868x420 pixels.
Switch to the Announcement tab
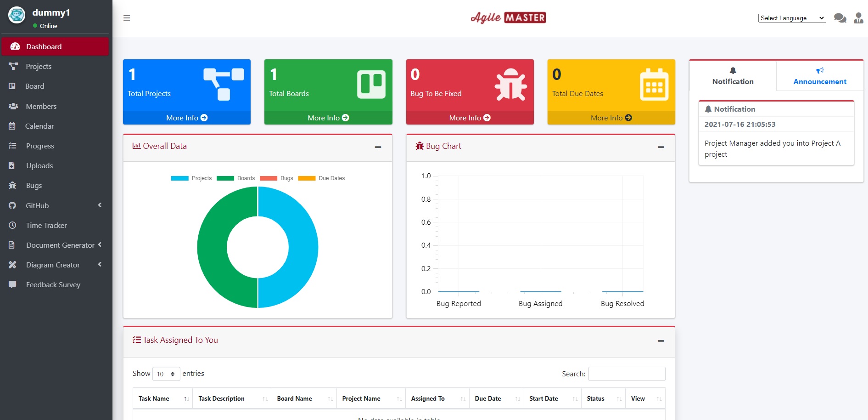[x=820, y=76]
